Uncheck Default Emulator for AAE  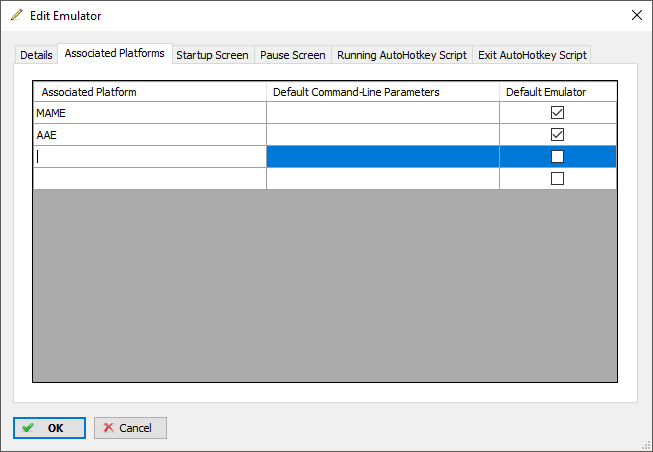coord(557,135)
